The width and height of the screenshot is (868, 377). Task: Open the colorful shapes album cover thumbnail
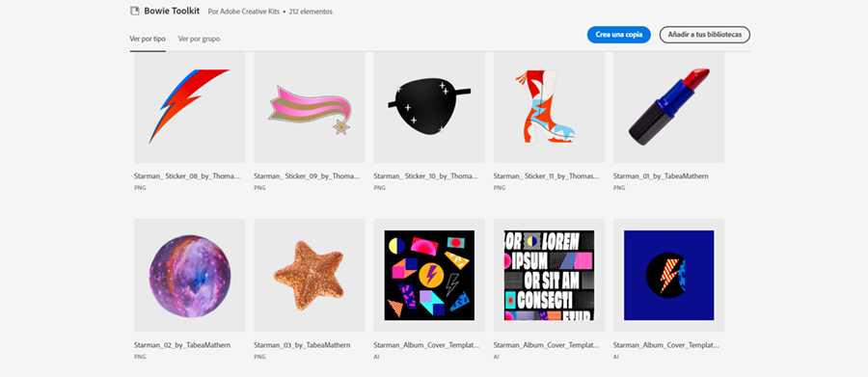pos(429,275)
